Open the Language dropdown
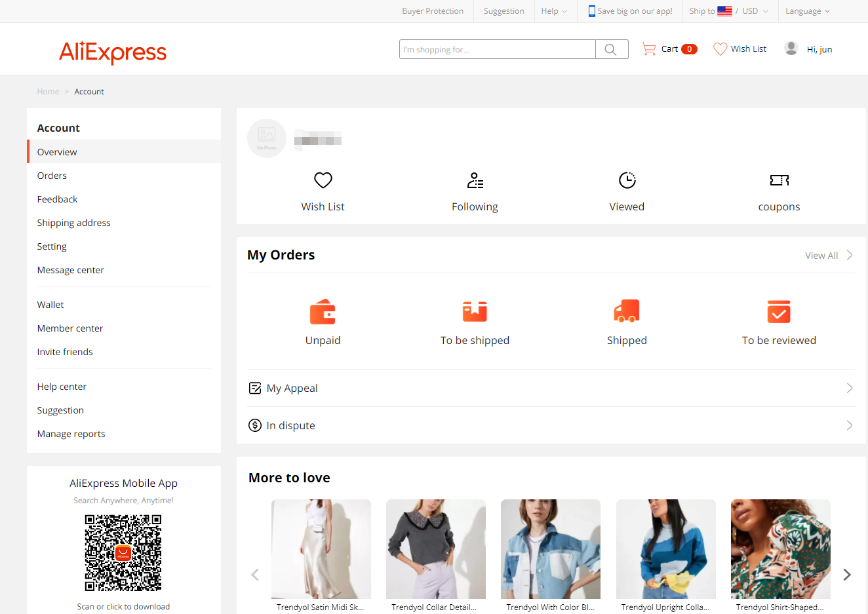 click(x=808, y=11)
